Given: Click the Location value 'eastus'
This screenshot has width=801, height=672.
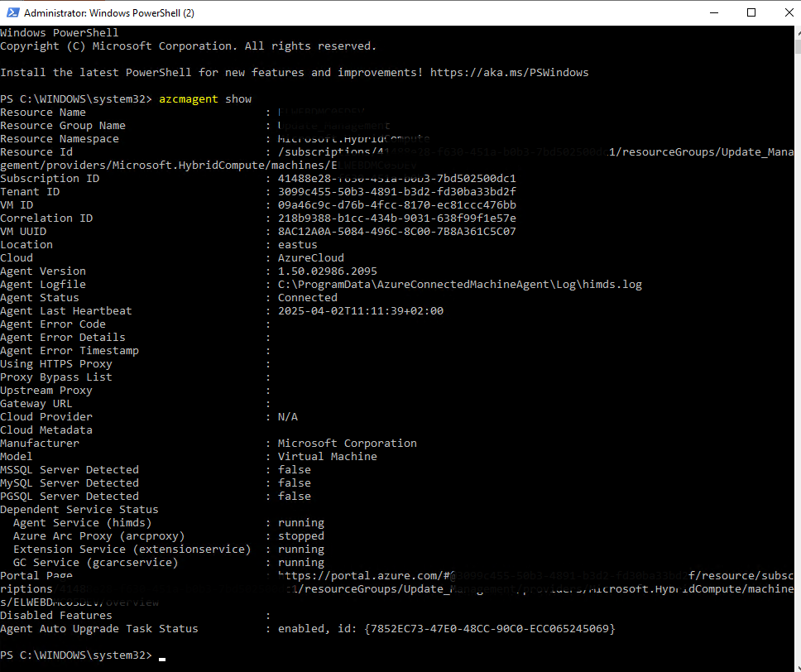Looking at the screenshot, I should [x=298, y=245].
